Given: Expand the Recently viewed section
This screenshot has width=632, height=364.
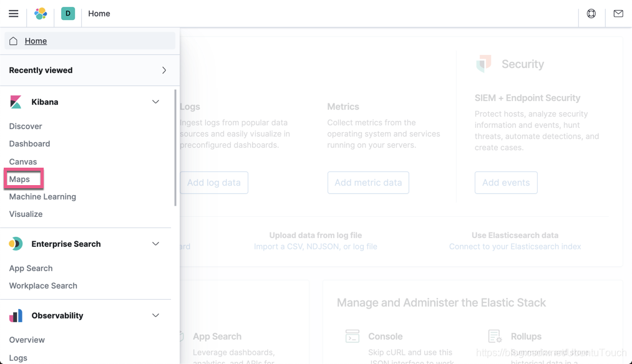Looking at the screenshot, I should pos(89,70).
